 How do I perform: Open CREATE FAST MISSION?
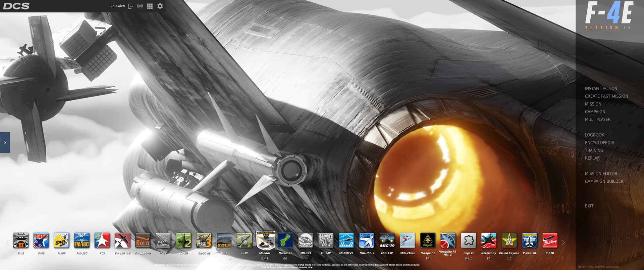pos(606,96)
